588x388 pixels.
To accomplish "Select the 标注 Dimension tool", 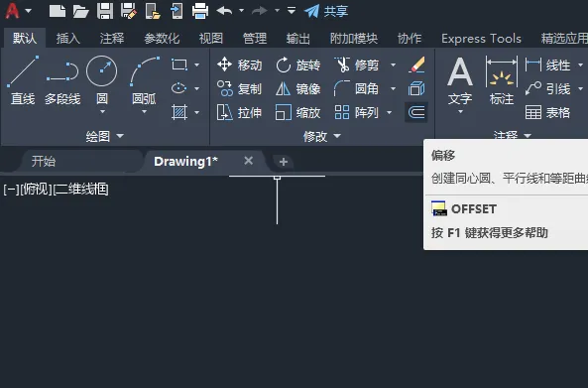I will point(502,80).
